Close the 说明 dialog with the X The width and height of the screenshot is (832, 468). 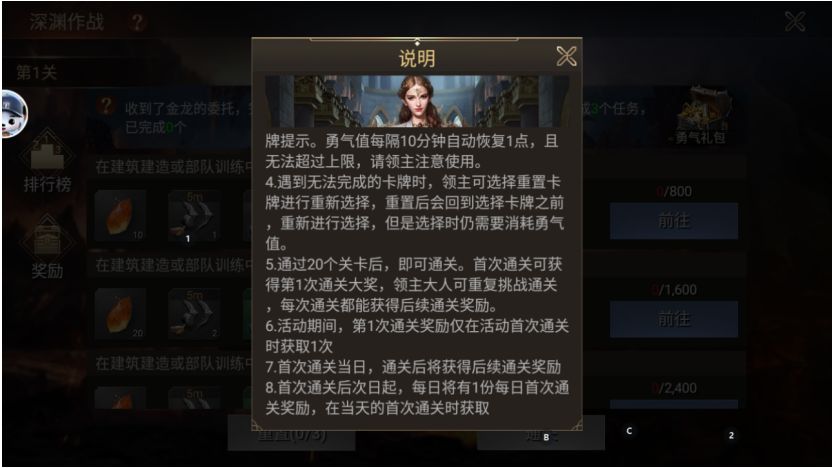[x=566, y=56]
